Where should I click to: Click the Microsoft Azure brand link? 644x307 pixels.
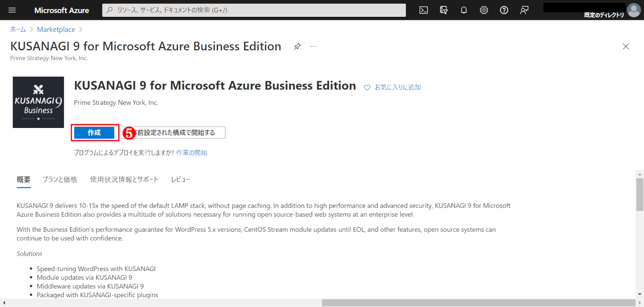point(62,10)
